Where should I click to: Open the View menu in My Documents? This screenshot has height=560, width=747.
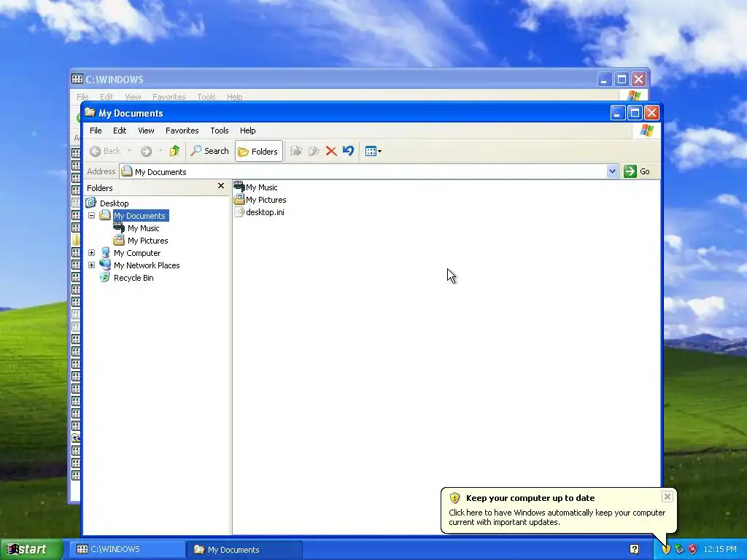(146, 131)
